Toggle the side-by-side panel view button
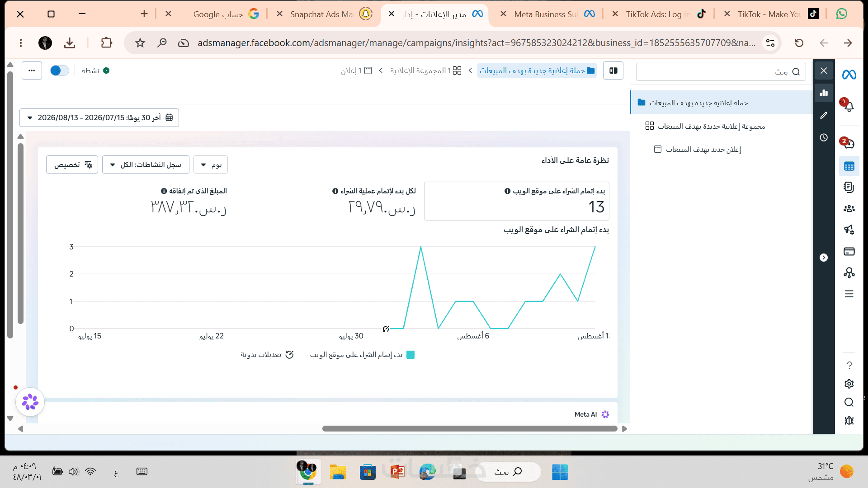The image size is (868, 488). tap(613, 70)
